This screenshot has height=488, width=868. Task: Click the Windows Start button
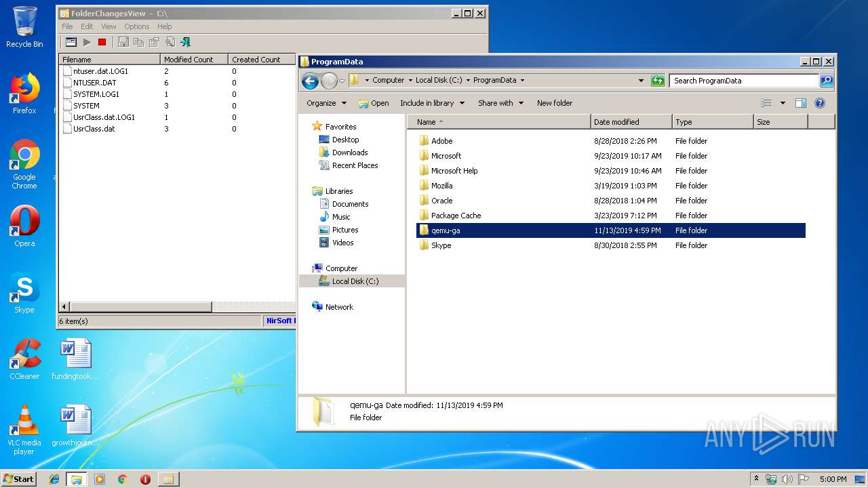(x=18, y=479)
